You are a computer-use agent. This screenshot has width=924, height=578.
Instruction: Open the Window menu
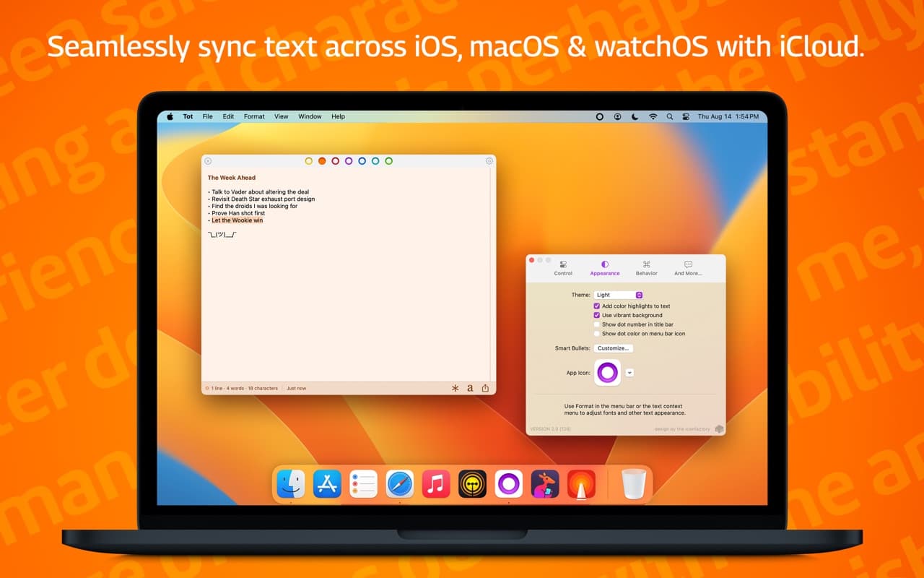coord(310,116)
